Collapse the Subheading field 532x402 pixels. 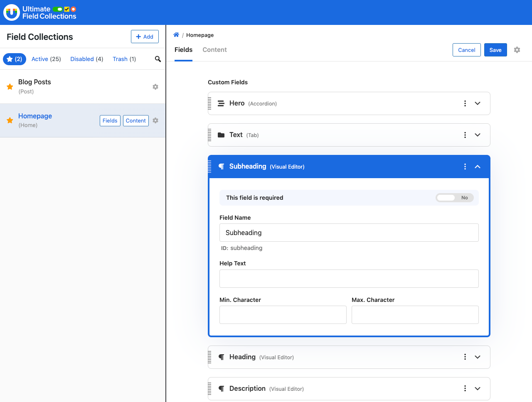(x=478, y=167)
